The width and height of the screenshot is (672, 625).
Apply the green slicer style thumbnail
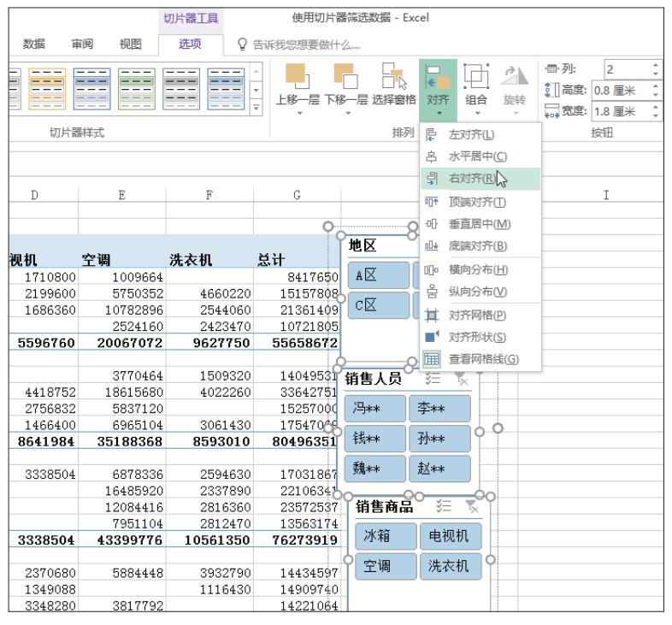click(x=136, y=89)
